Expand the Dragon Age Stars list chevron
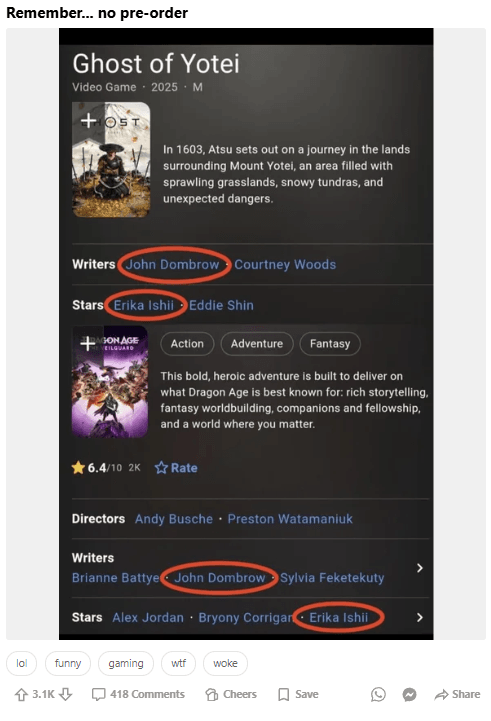The height and width of the screenshot is (721, 491). pyautogui.click(x=419, y=617)
